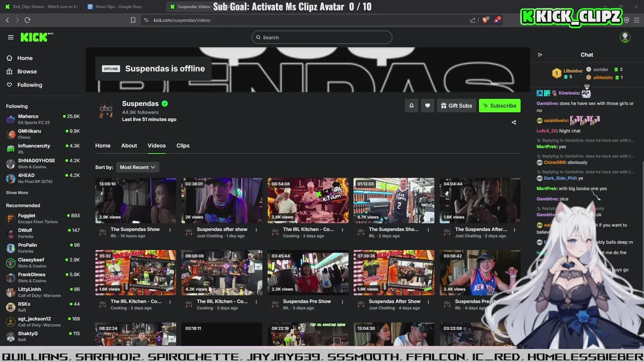
Task: Collapse the chat panel
Action: click(x=540, y=55)
